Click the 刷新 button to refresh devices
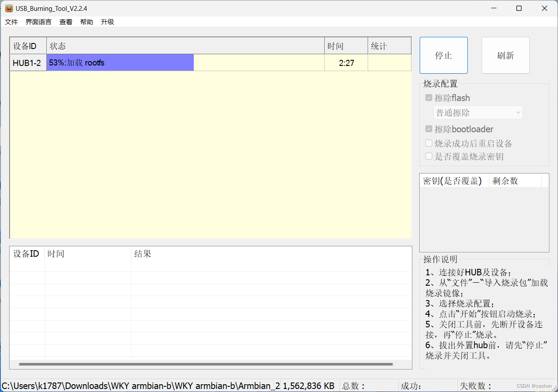Image resolution: width=558 pixels, height=392 pixels. pos(505,55)
